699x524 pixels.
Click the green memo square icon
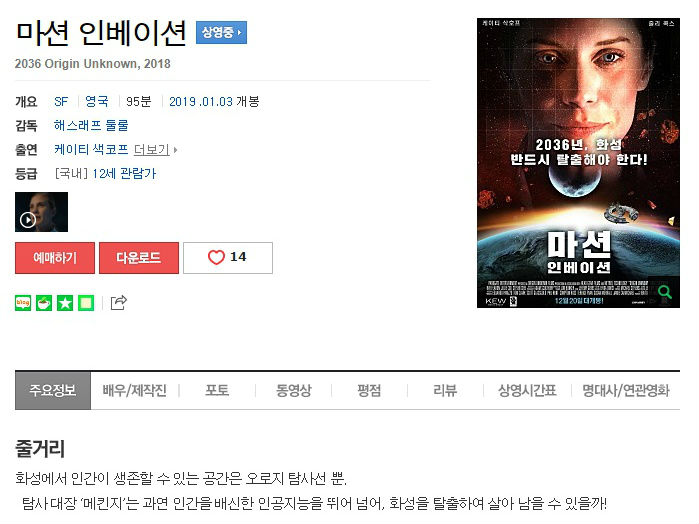coord(86,303)
